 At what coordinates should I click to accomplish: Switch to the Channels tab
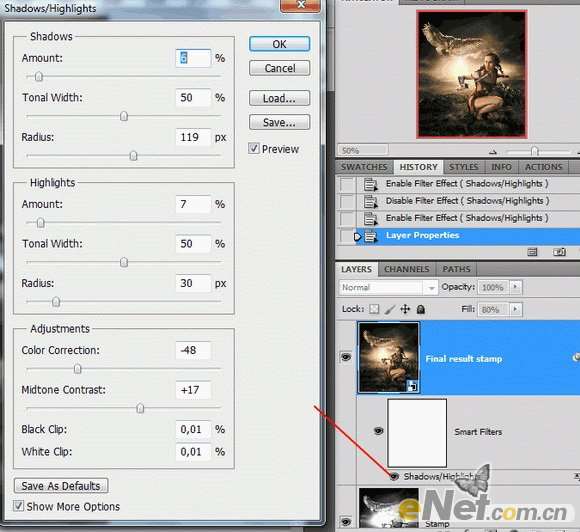(x=407, y=269)
